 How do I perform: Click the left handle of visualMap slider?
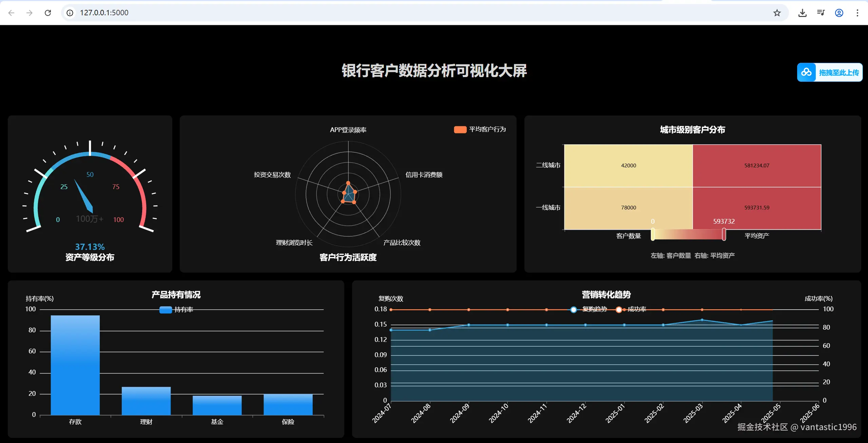pyautogui.click(x=653, y=234)
